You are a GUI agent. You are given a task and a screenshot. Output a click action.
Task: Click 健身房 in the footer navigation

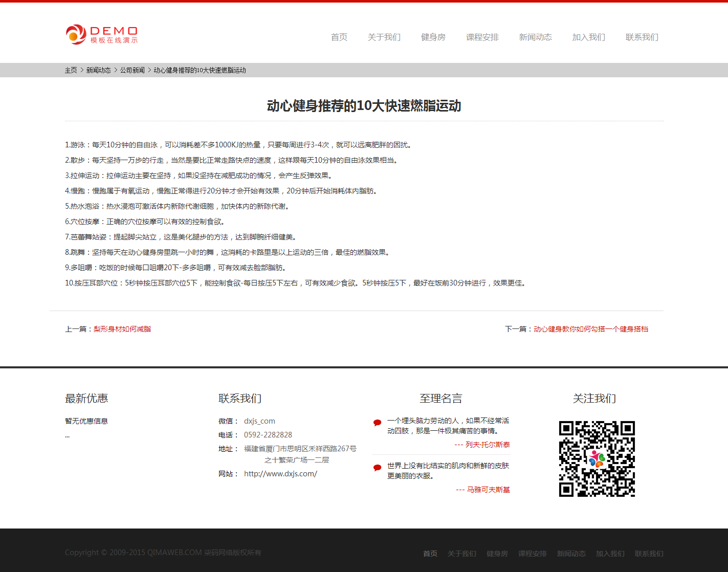point(497,554)
